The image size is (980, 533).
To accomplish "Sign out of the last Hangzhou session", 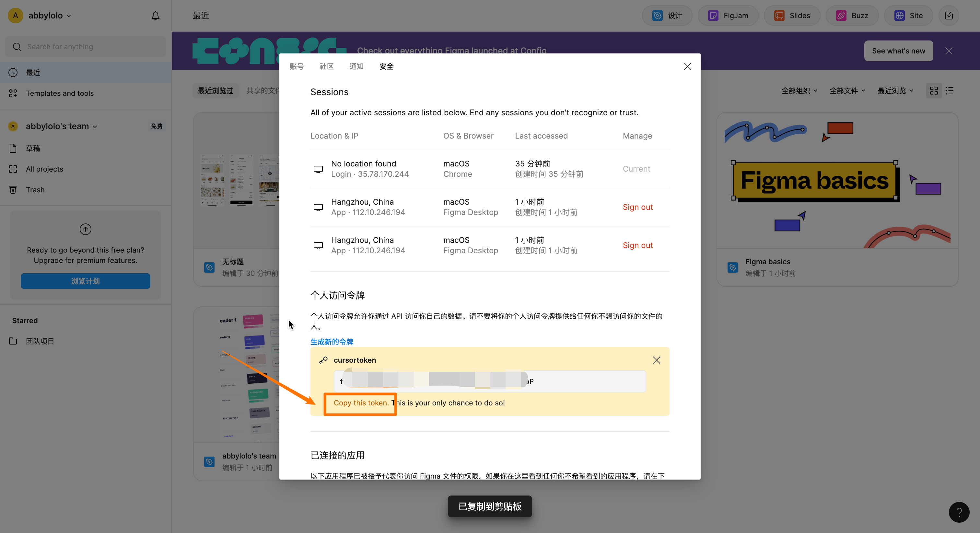I will (x=637, y=245).
